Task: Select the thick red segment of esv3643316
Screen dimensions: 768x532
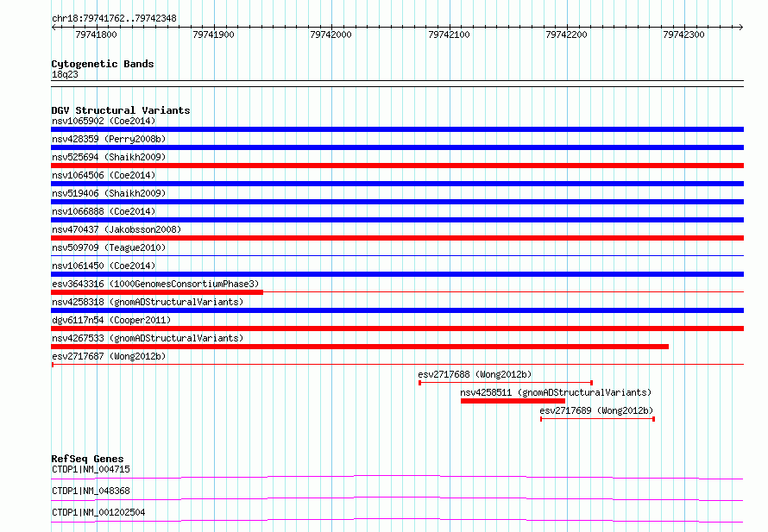Action: coord(157,292)
